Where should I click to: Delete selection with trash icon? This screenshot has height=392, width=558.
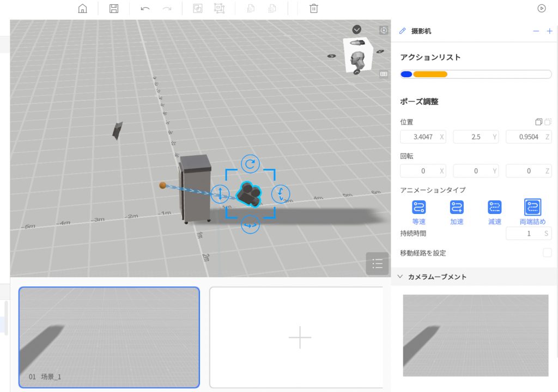click(313, 9)
